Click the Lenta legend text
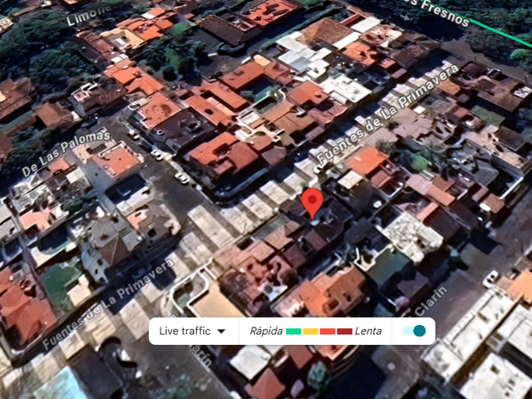Image resolution: width=532 pixels, height=399 pixels. [x=368, y=331]
